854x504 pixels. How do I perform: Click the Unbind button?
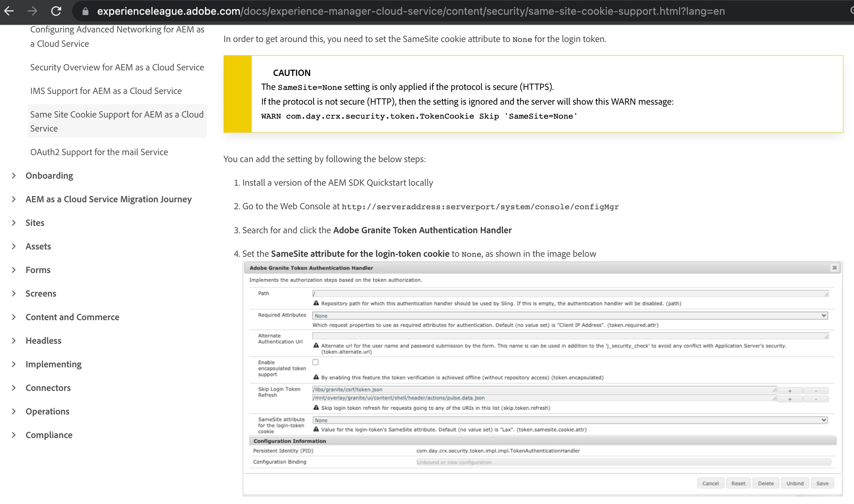[x=795, y=483]
